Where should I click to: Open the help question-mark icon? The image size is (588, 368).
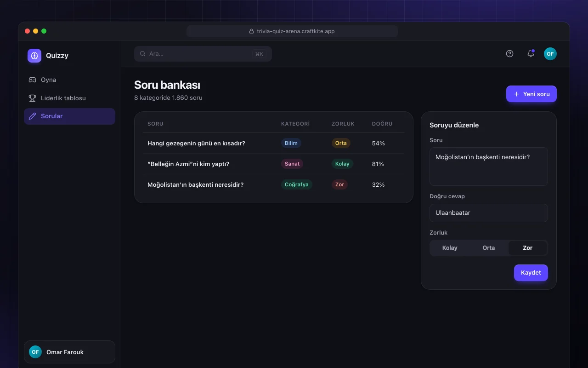coord(509,54)
